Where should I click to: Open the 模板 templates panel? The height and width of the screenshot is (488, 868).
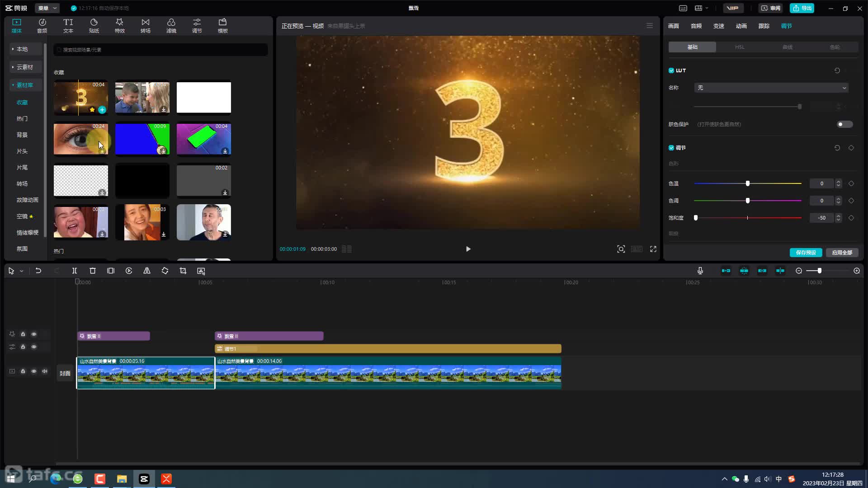click(x=222, y=26)
